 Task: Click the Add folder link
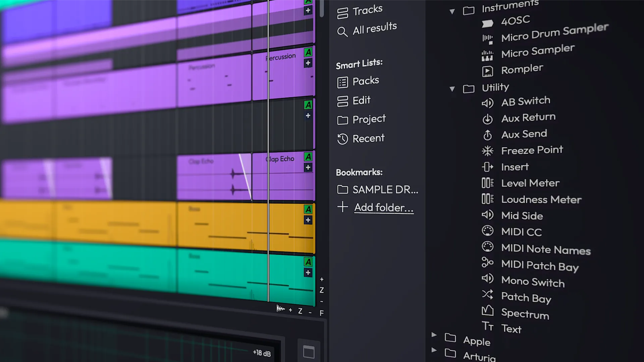click(384, 208)
